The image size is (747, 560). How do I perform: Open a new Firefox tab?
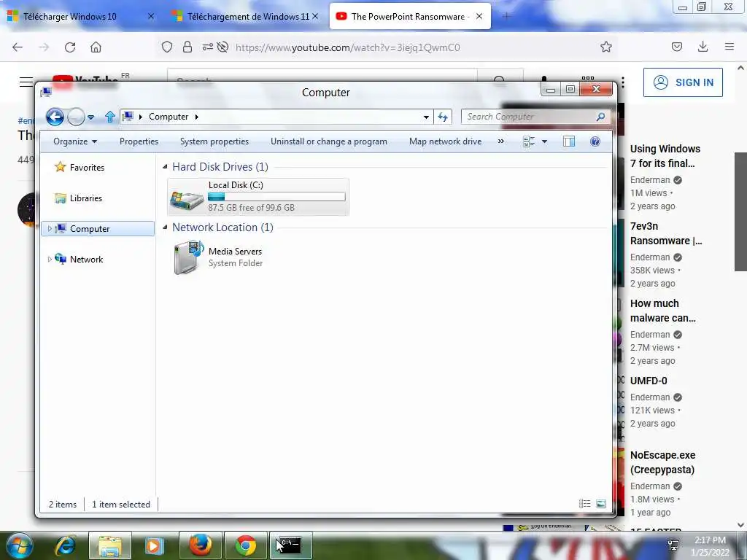tap(506, 17)
